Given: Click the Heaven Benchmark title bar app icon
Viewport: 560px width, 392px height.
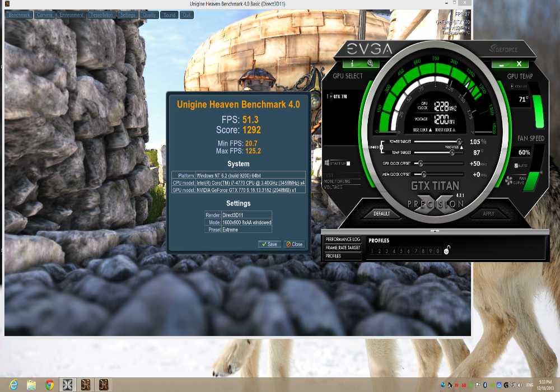Looking at the screenshot, I should [x=7, y=3].
